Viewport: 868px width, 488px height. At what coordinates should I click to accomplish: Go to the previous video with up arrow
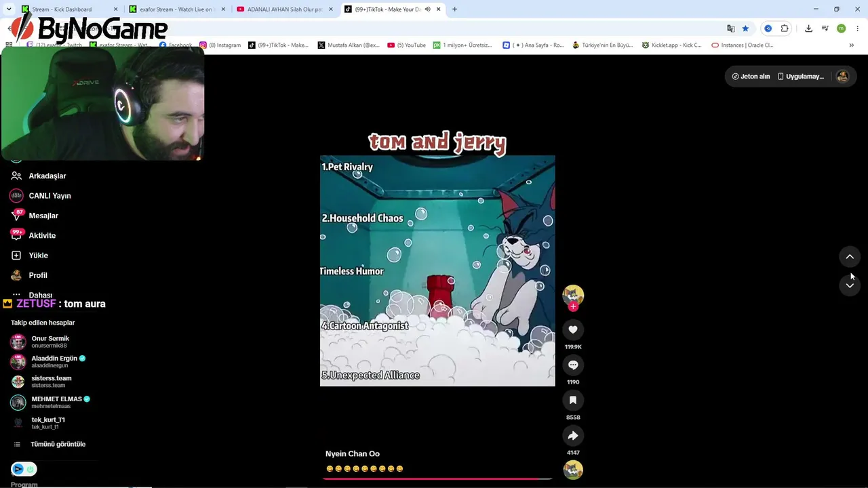(x=850, y=256)
